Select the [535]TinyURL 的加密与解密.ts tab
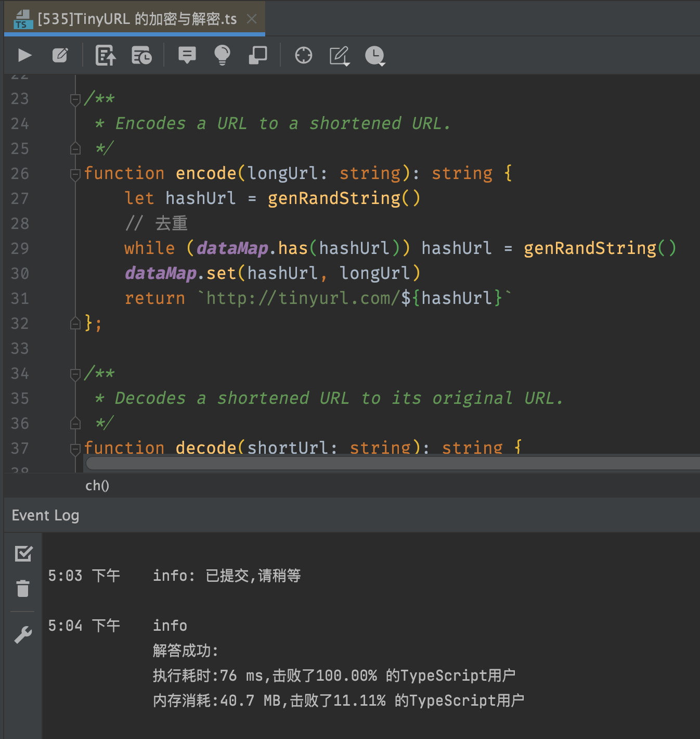Image resolution: width=700 pixels, height=739 pixels. coord(135,19)
